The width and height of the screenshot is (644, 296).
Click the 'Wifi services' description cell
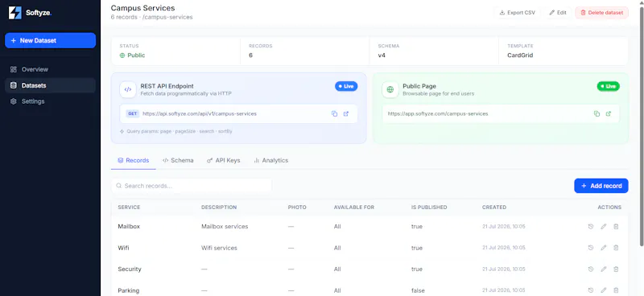pos(219,248)
